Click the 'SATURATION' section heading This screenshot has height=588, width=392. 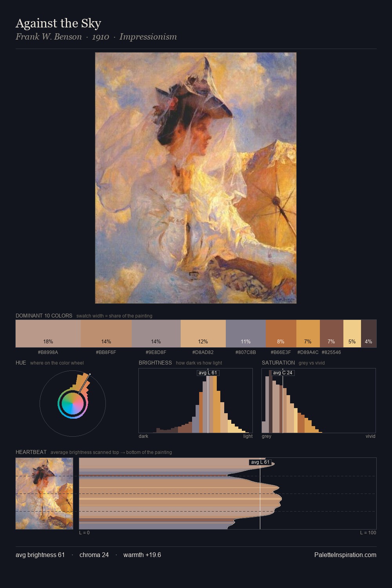click(278, 363)
